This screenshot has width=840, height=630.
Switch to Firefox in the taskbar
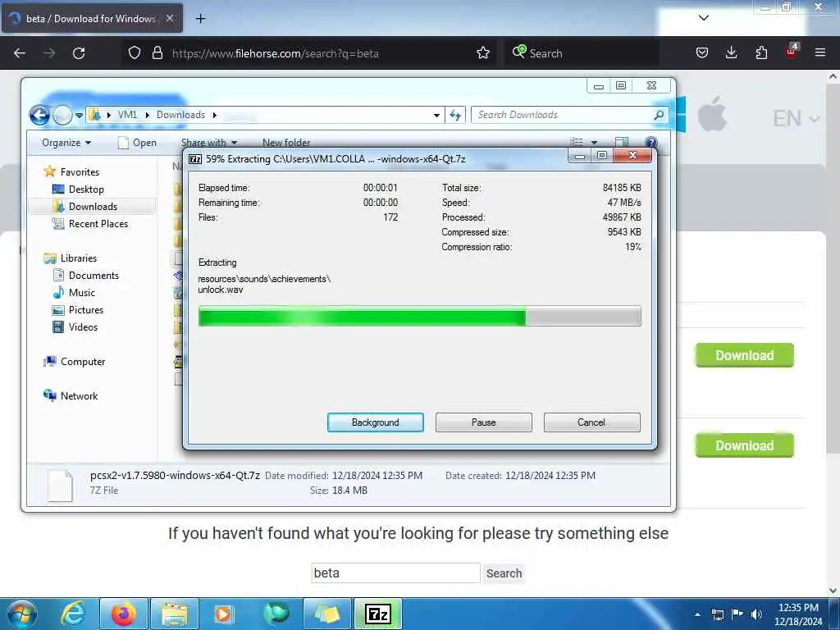(x=123, y=614)
